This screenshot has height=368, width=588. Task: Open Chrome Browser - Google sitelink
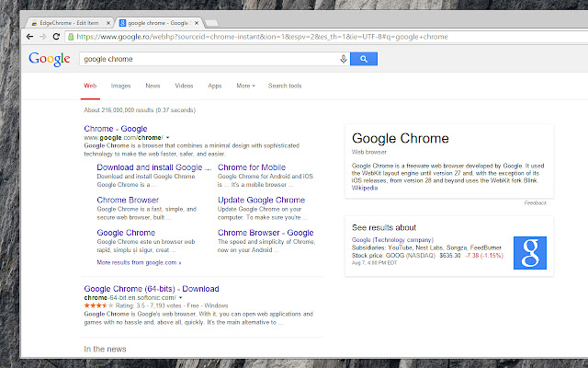click(x=266, y=233)
